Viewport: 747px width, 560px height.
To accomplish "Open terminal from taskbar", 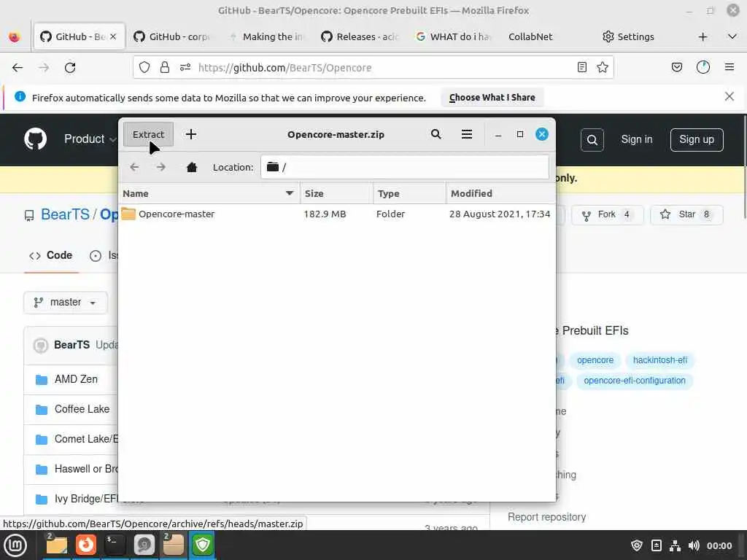I will pos(115,545).
